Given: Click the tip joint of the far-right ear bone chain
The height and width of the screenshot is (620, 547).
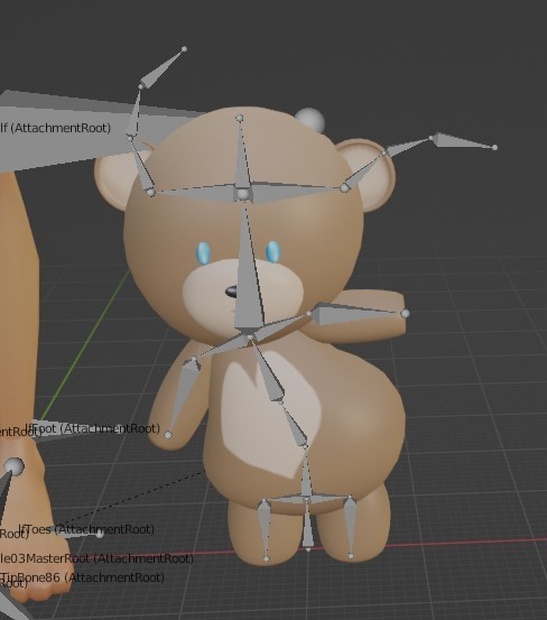Looking at the screenshot, I should (494, 147).
